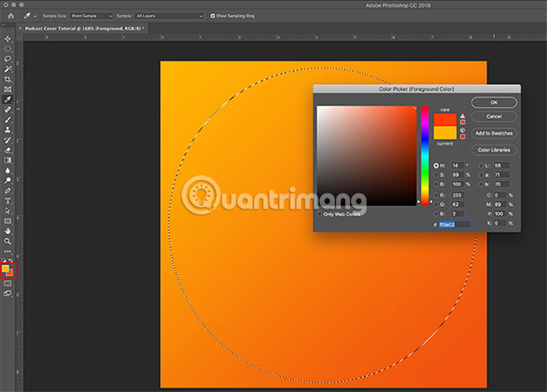Switch to the Podcast Cover Tutorial document tab
The image size is (547, 392).
pyautogui.click(x=84, y=29)
